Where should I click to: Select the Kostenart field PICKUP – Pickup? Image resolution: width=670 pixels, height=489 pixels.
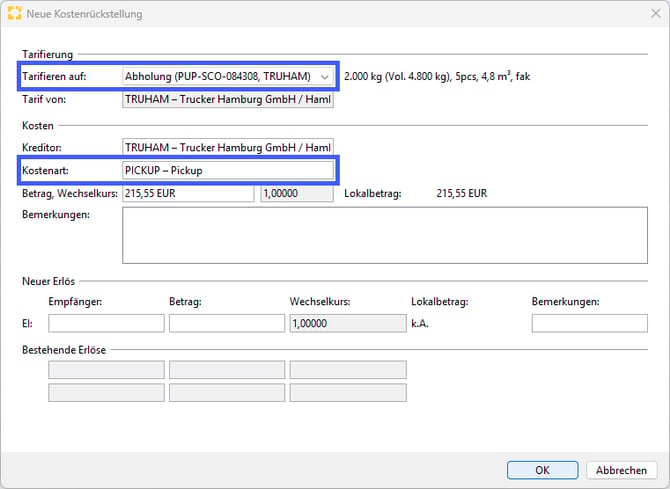pos(228,171)
